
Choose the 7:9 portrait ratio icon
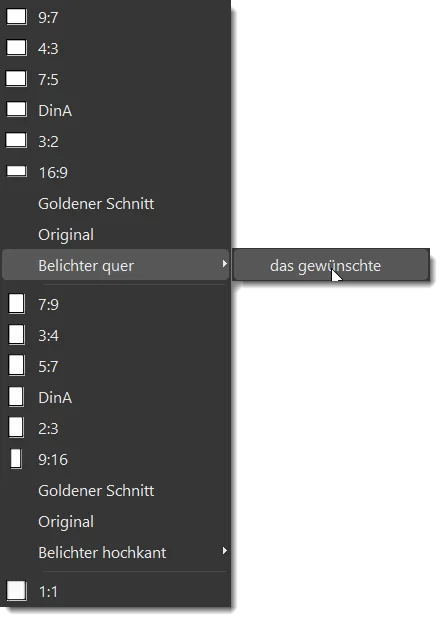click(x=17, y=304)
